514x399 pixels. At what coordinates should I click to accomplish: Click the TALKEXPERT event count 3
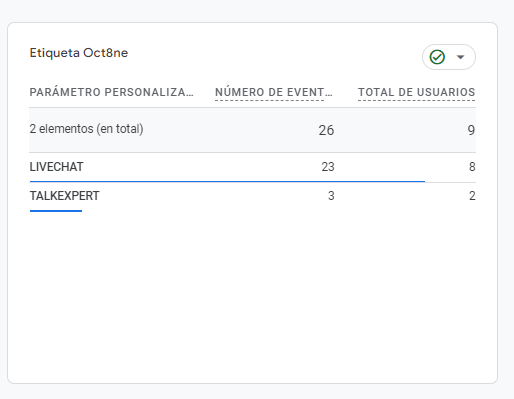point(331,196)
